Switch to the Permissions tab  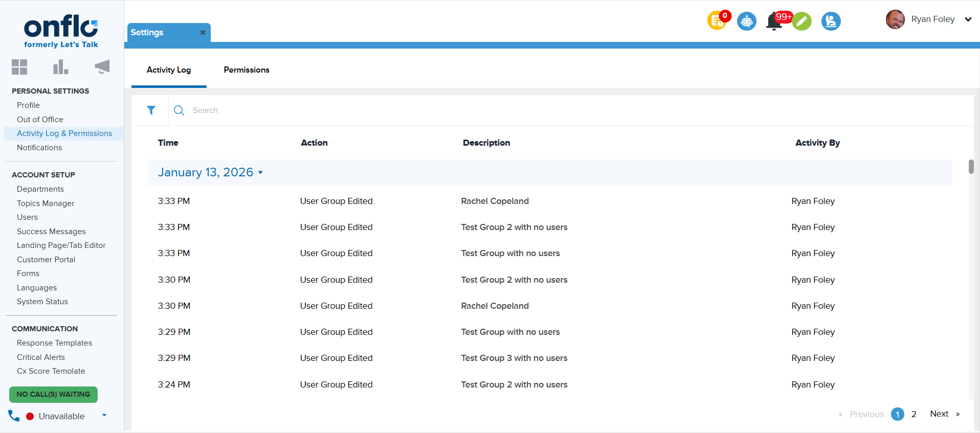(x=247, y=70)
